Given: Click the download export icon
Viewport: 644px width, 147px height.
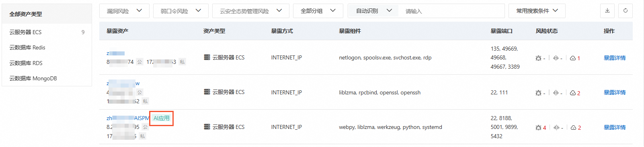Looking at the screenshot, I should click(607, 11).
